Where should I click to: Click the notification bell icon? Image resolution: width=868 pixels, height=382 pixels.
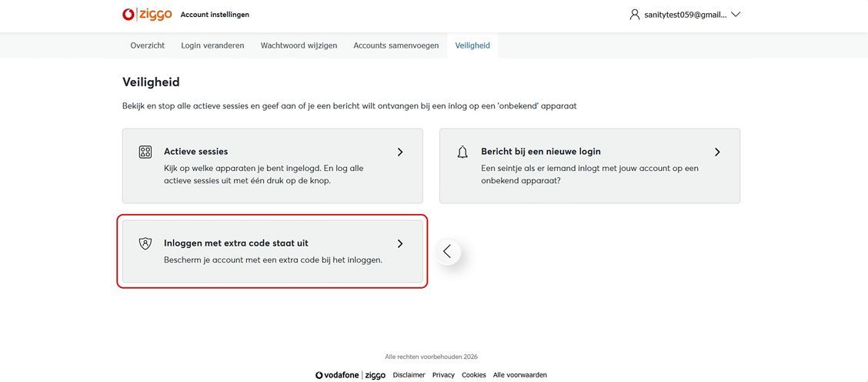point(462,152)
